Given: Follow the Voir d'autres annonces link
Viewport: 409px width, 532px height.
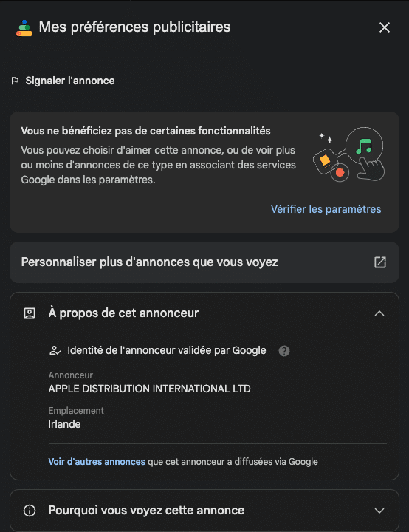Looking at the screenshot, I should coord(97,461).
